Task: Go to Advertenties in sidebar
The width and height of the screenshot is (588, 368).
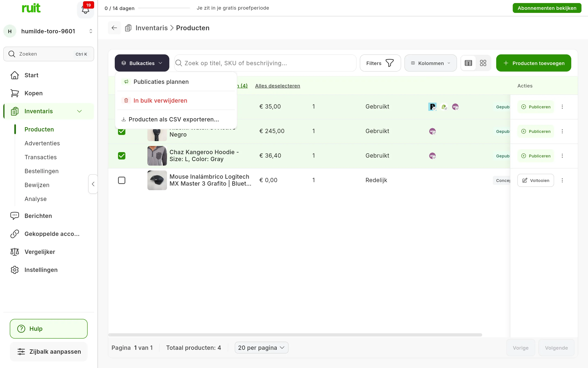Action: click(42, 143)
